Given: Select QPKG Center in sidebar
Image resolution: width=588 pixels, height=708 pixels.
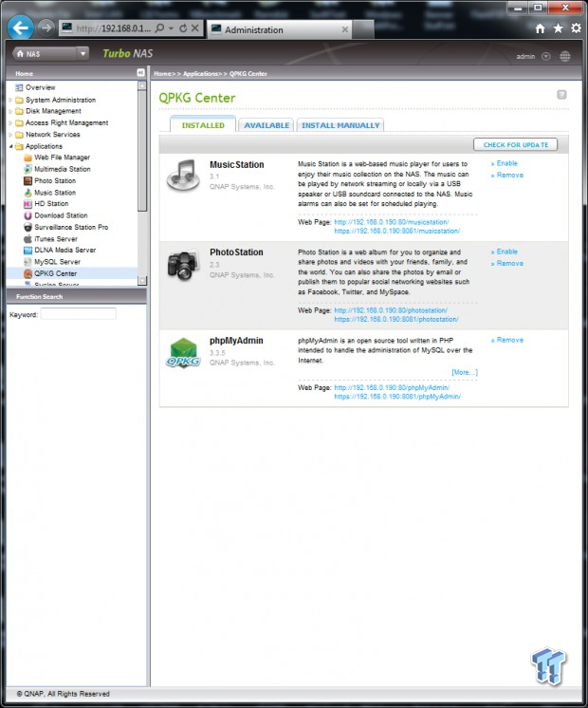Looking at the screenshot, I should [56, 273].
